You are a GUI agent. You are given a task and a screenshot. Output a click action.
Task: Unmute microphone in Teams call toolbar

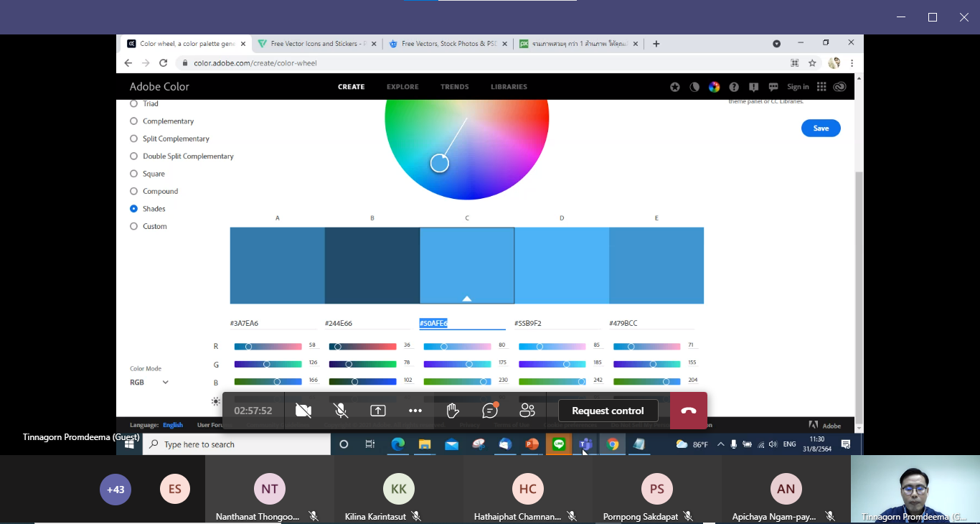point(341,411)
